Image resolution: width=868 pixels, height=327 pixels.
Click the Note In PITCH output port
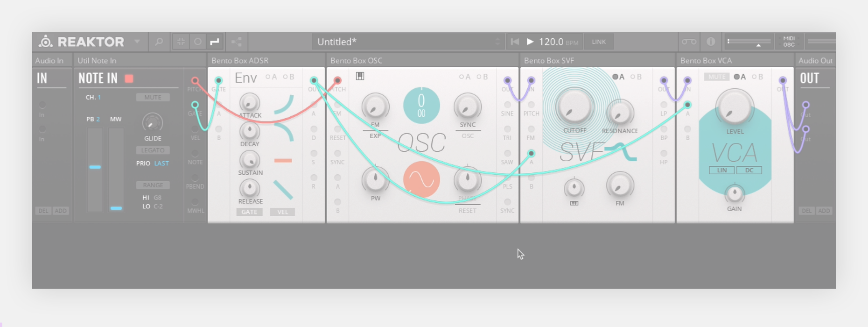(195, 81)
